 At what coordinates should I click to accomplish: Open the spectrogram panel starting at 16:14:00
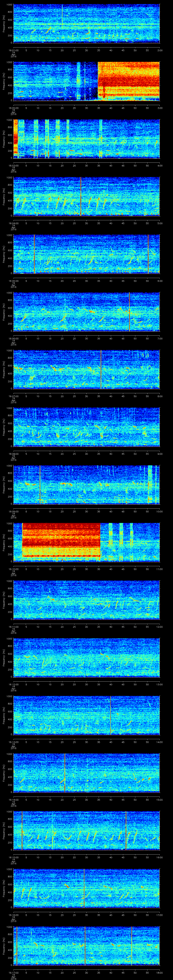point(86,773)
